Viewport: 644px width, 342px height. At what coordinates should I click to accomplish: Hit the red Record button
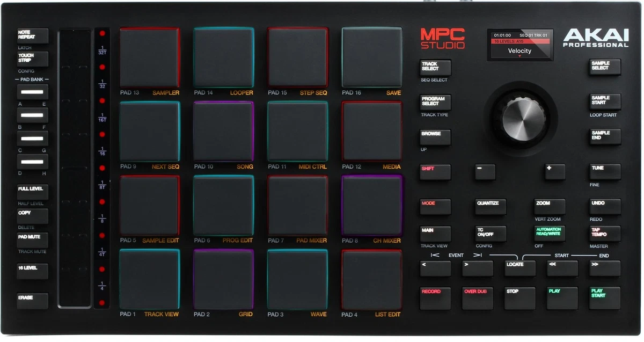[435, 298]
